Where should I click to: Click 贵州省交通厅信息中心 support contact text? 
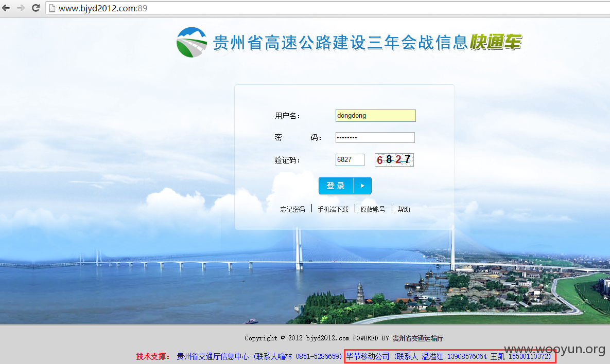(213, 356)
